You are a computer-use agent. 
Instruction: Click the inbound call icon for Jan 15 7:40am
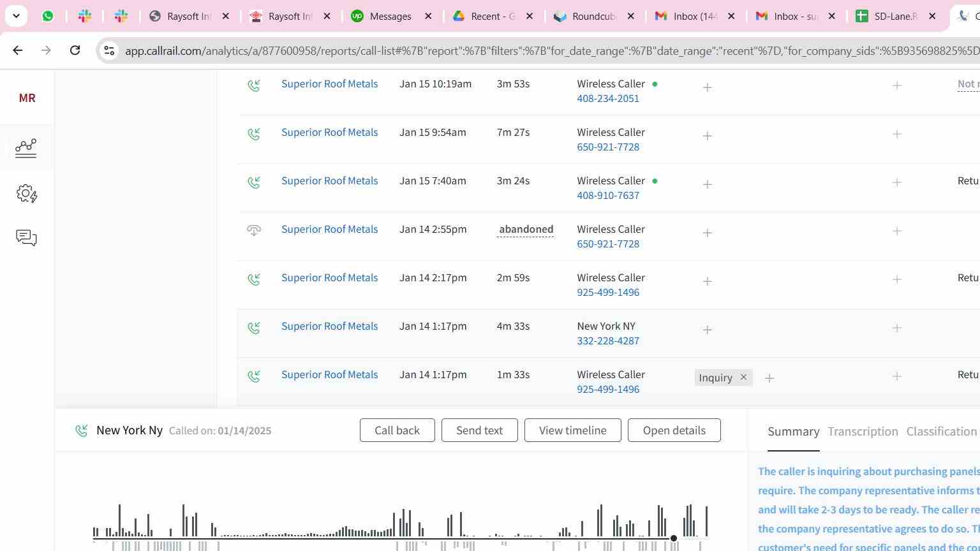tap(254, 182)
